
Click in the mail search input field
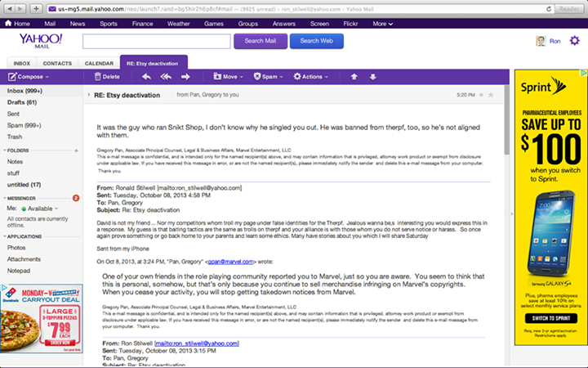click(x=156, y=42)
